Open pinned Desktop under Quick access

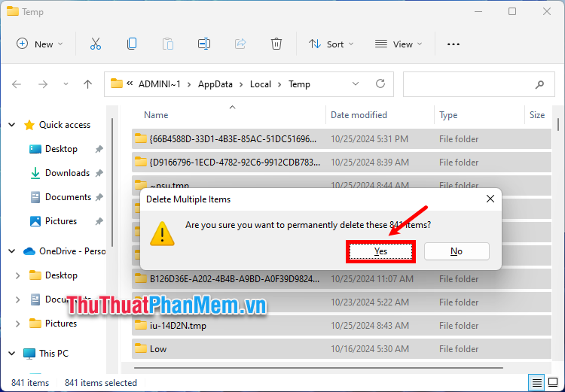coord(61,149)
